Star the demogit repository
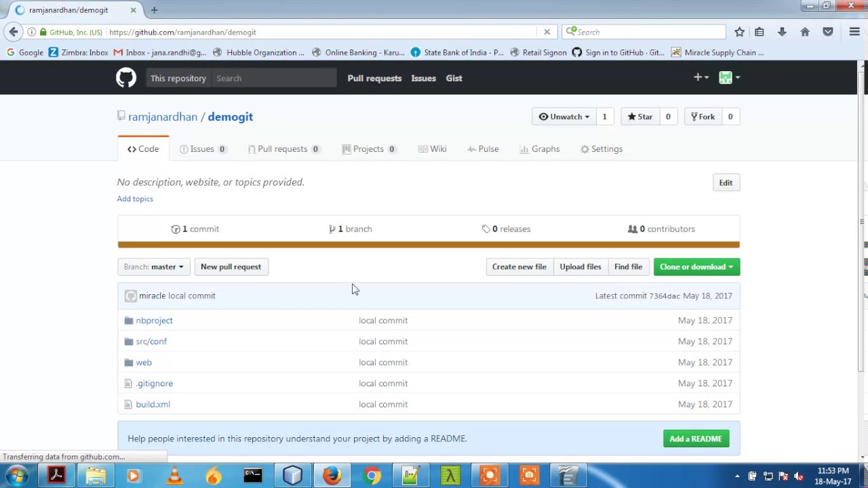The width and height of the screenshot is (868, 488). 639,117
